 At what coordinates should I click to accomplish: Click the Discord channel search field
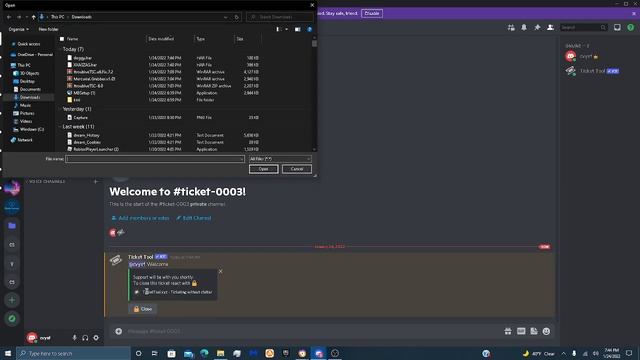(x=583, y=27)
